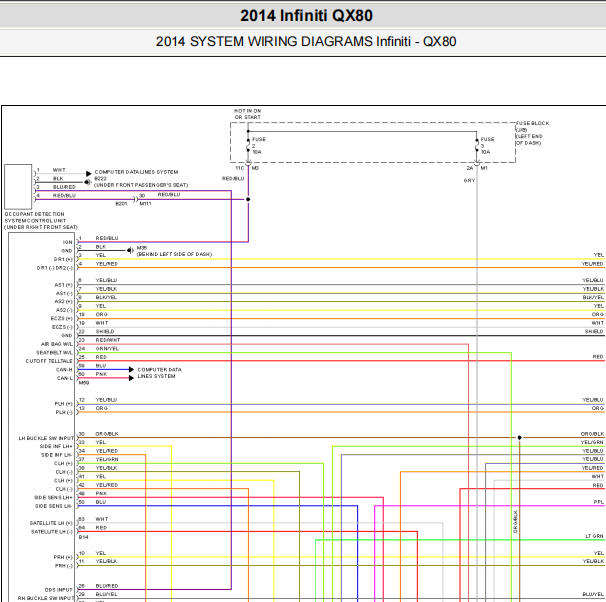Click the 'SIDE INF LH-' terminal label
606x602 pixels.
click(x=57, y=455)
